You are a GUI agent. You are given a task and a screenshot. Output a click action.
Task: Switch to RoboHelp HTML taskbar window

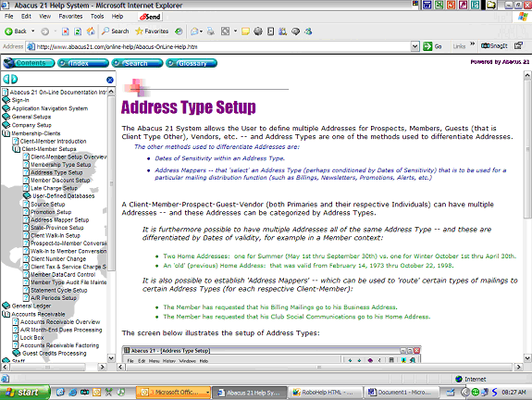tap(324, 393)
